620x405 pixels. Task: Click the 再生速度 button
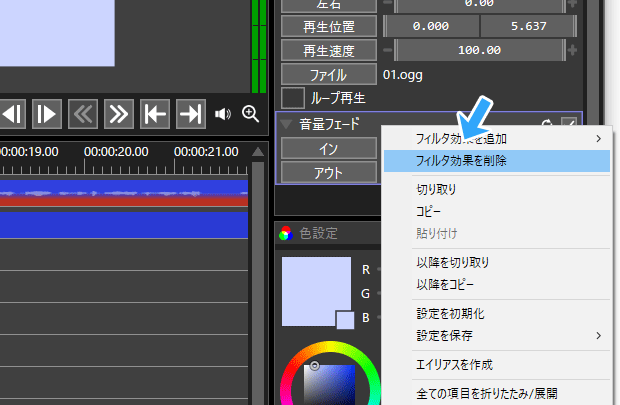329,51
